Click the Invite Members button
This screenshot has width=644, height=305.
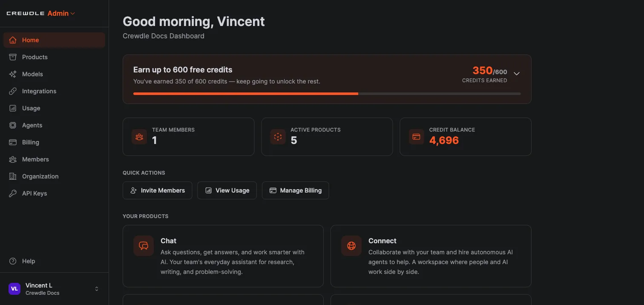point(158,190)
